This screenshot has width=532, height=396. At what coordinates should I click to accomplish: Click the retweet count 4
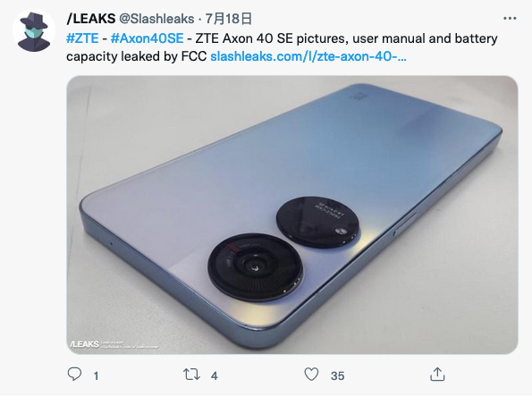(x=214, y=375)
